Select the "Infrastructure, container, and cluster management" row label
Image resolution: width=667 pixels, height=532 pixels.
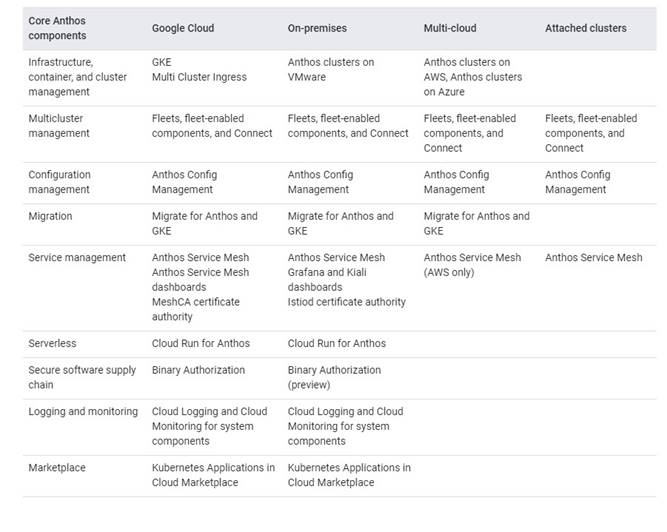(77, 77)
